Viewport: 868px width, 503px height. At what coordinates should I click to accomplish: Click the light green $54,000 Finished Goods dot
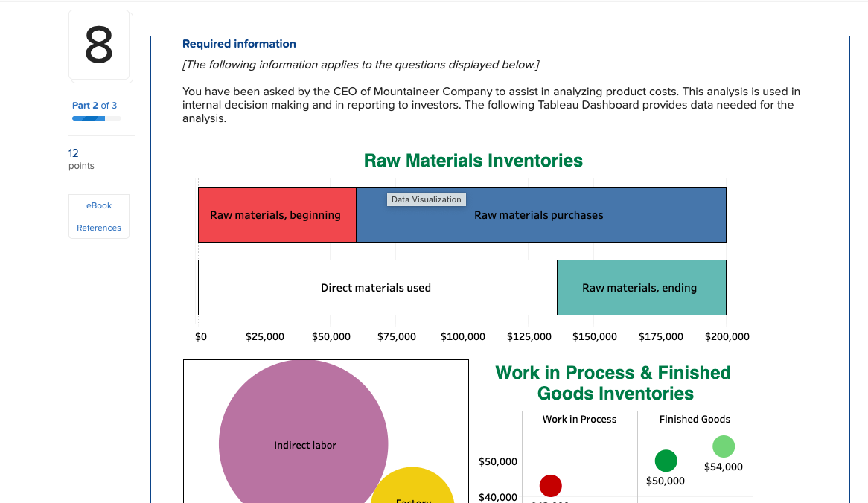[724, 446]
